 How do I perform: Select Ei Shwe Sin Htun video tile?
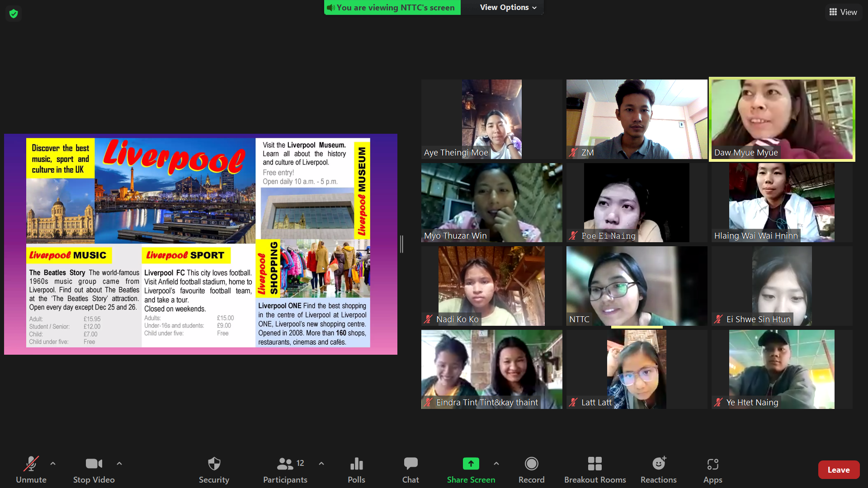(782, 286)
